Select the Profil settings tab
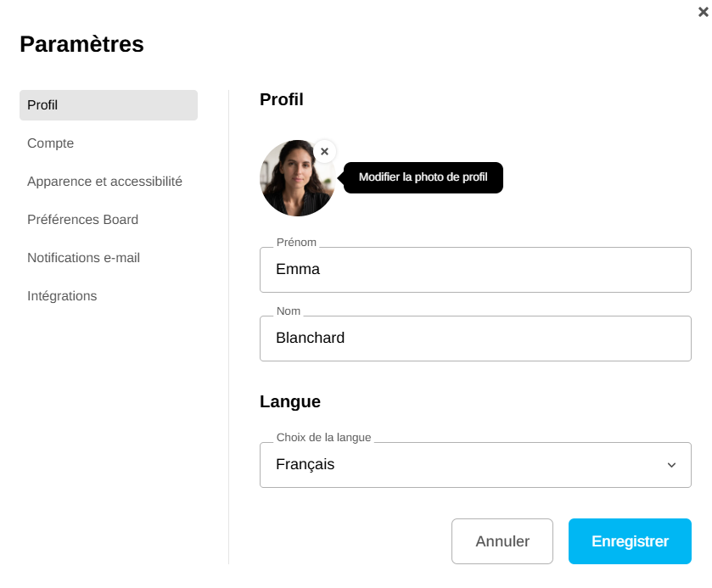This screenshot has height=588, width=712. pyautogui.click(x=109, y=105)
